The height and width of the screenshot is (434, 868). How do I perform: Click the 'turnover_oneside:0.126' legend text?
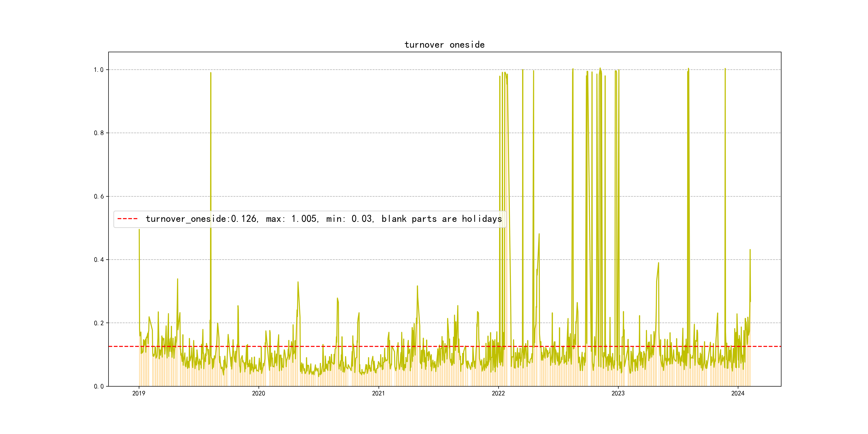pos(201,219)
